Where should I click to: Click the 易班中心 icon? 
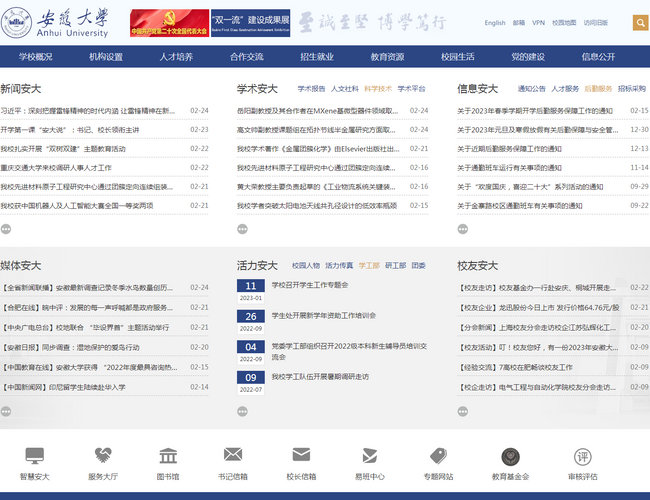369,456
